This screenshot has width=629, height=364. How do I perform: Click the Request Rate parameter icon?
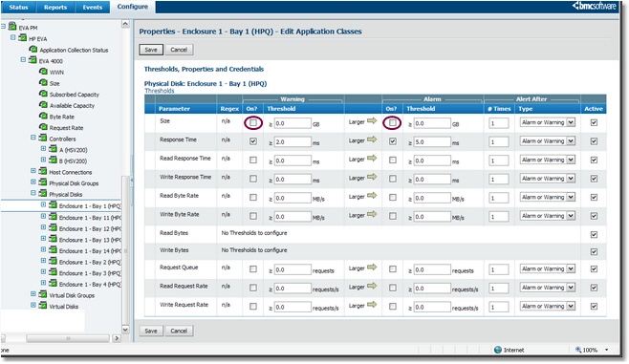point(43,127)
